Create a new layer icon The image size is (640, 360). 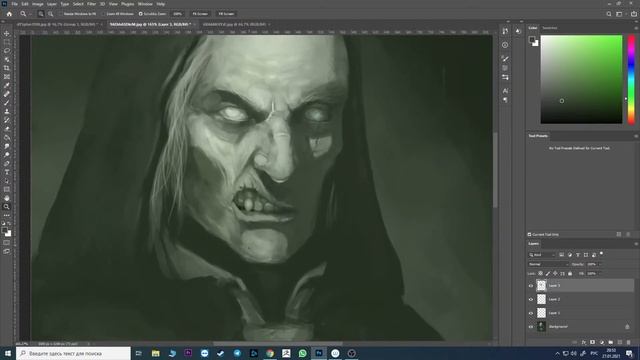620,342
